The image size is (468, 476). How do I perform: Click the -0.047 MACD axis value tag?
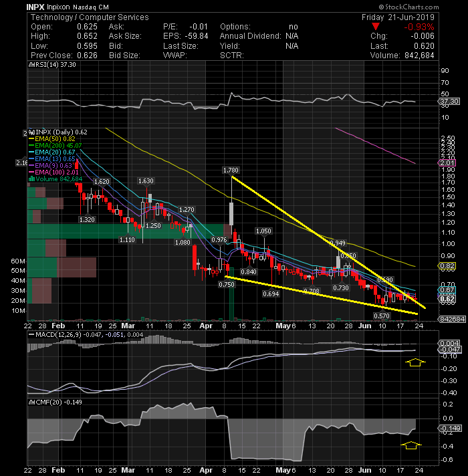pos(450,350)
